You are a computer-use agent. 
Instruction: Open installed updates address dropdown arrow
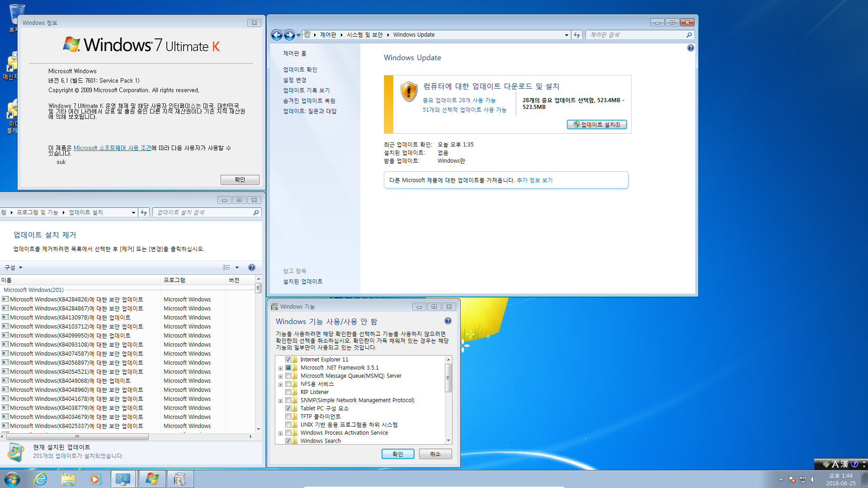tap(133, 212)
